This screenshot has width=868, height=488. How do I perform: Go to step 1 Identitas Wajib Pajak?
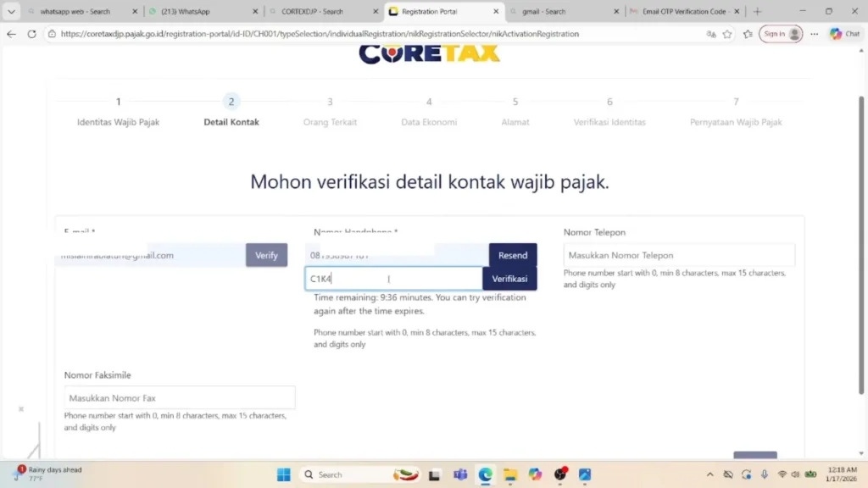point(118,112)
